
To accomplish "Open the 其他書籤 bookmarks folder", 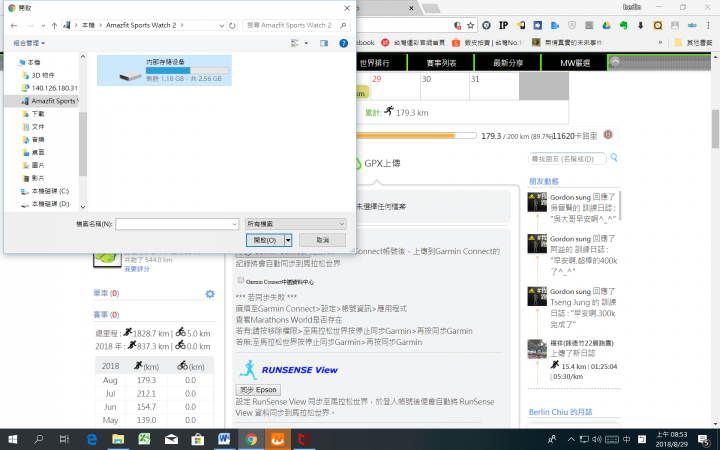I will (693, 42).
